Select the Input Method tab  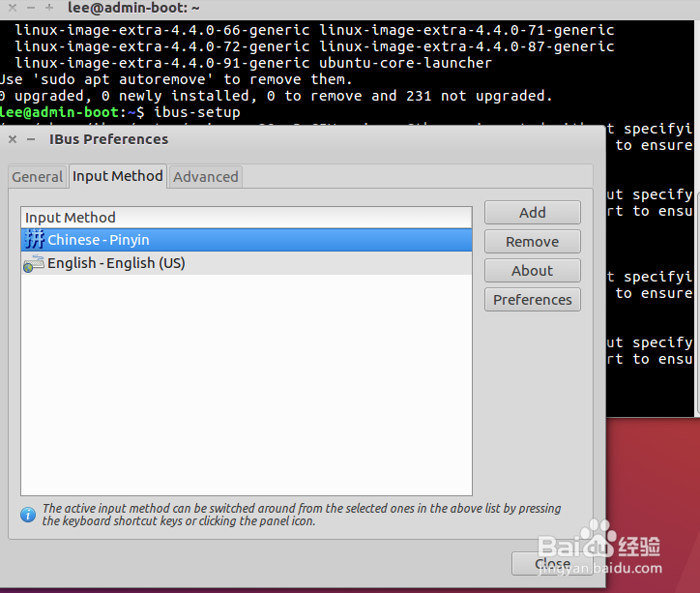(118, 176)
